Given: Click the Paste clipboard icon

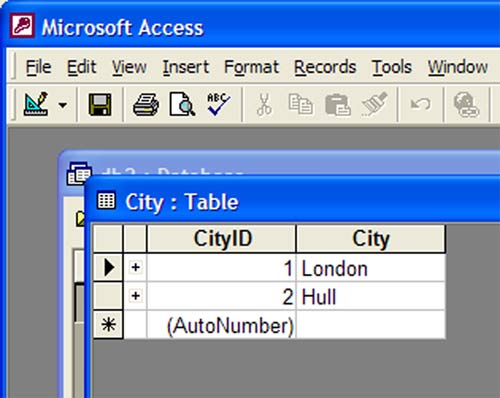Looking at the screenshot, I should pos(337,105).
